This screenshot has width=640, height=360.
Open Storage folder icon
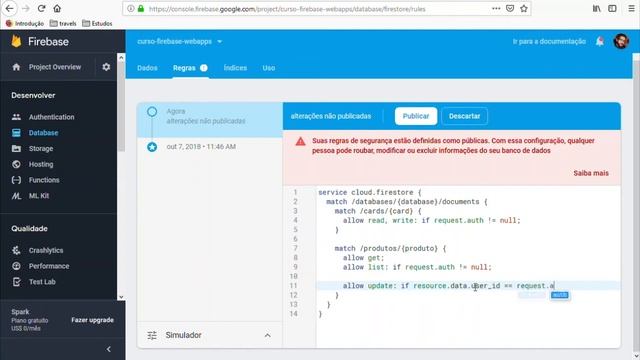(16, 149)
